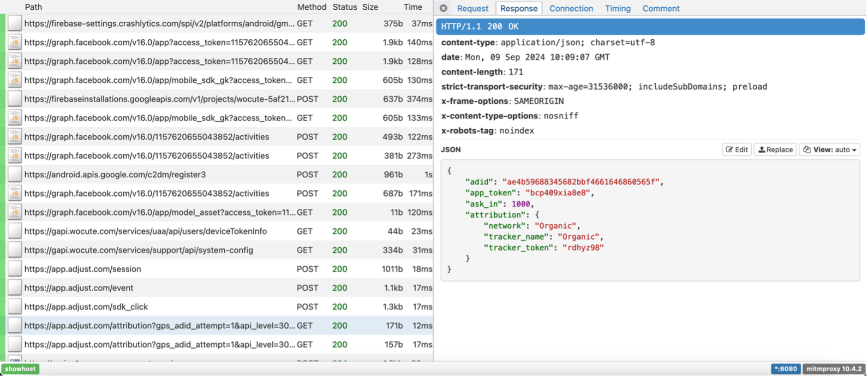The width and height of the screenshot is (868, 378).
Task: Open the Comment tab
Action: 661,8
